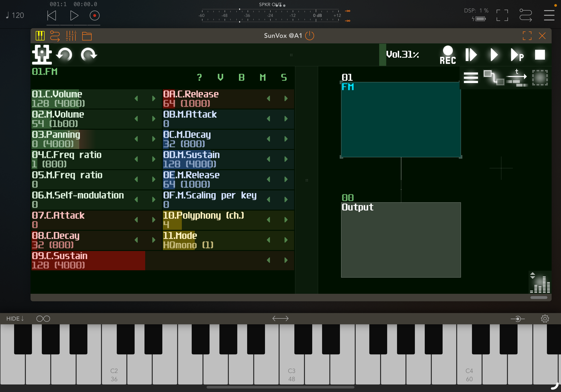This screenshot has height=392, width=561.
Task: Open the folder presets icon
Action: [x=87, y=36]
